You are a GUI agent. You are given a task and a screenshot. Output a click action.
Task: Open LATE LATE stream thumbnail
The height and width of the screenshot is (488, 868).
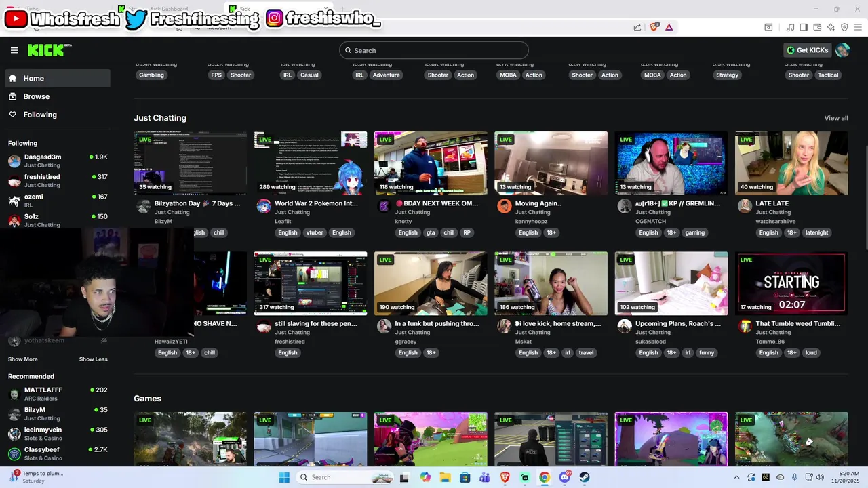click(791, 163)
